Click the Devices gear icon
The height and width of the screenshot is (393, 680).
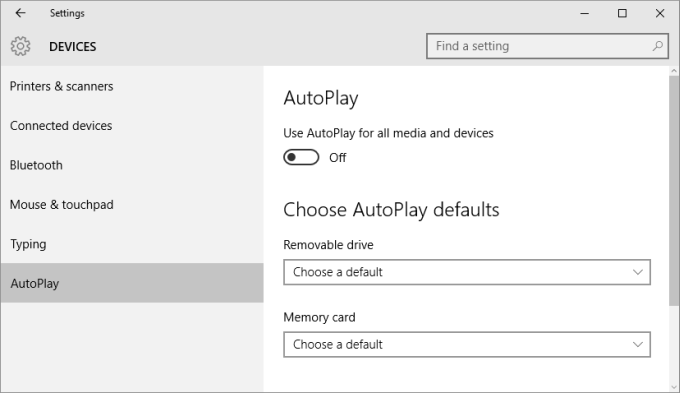click(x=20, y=46)
